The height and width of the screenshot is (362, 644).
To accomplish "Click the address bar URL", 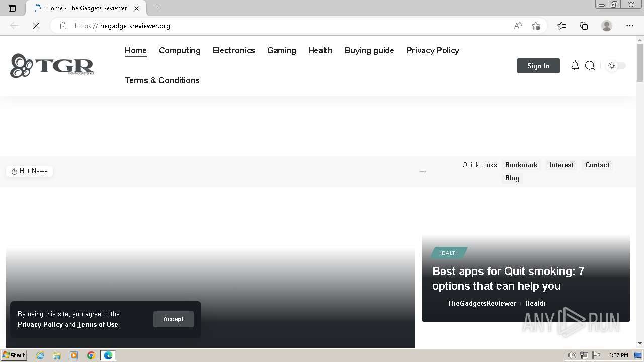I will [122, 26].
